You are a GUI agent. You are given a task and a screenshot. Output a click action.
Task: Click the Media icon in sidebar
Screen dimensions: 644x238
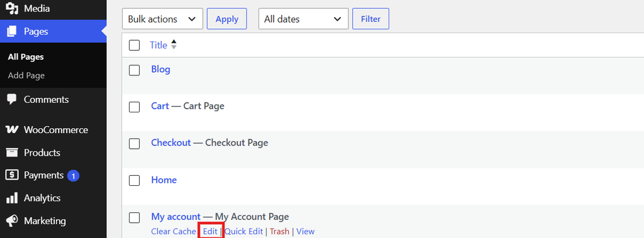click(12, 8)
